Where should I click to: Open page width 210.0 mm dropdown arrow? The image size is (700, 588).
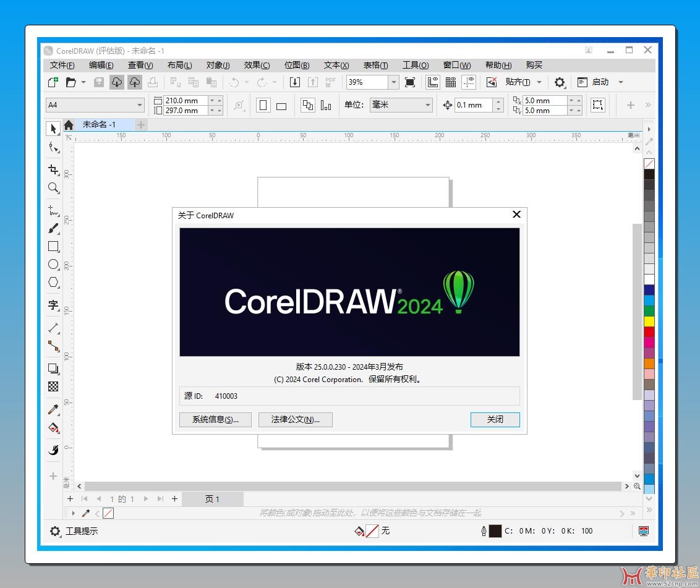click(212, 100)
